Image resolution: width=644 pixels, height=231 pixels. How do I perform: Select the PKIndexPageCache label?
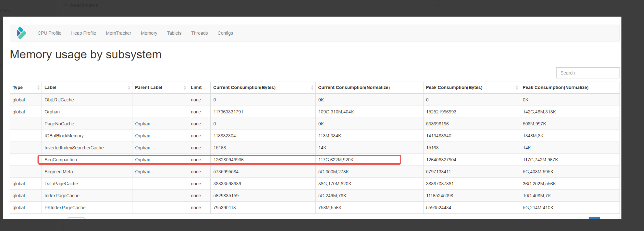65,208
